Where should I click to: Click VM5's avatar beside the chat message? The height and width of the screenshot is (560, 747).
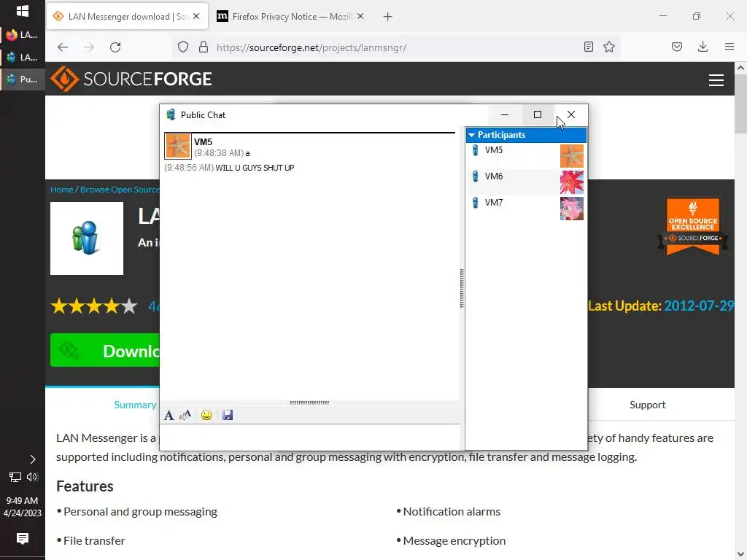pos(178,146)
